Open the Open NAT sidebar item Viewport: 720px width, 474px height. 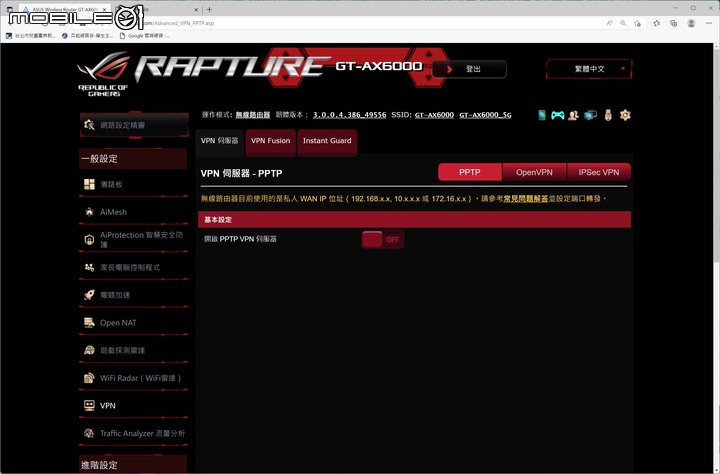[x=133, y=322]
